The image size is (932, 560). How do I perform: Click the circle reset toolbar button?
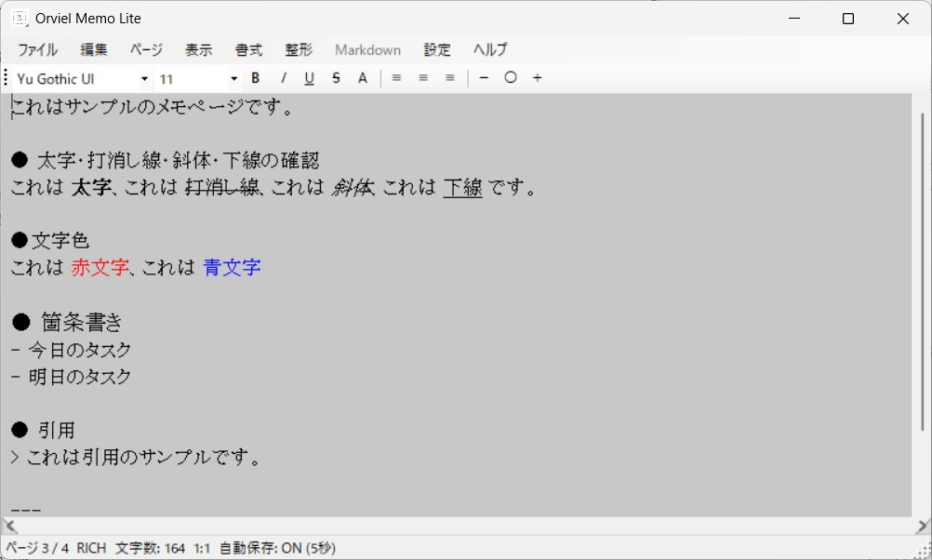pos(511,78)
